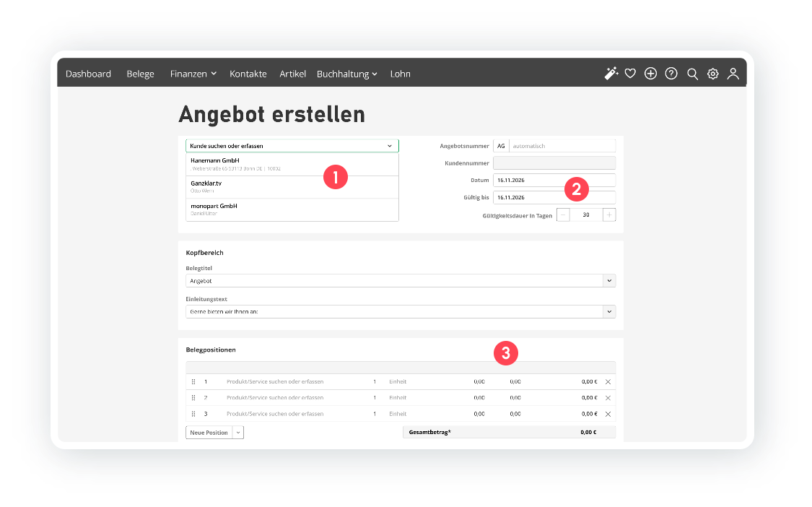
Task: Click the plus circle create icon
Action: [x=650, y=74]
